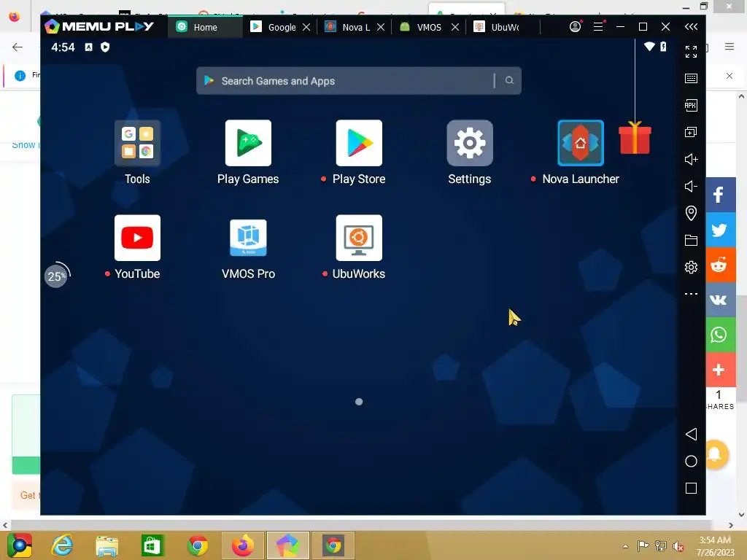Open the multi-instance manager icon

(692, 133)
